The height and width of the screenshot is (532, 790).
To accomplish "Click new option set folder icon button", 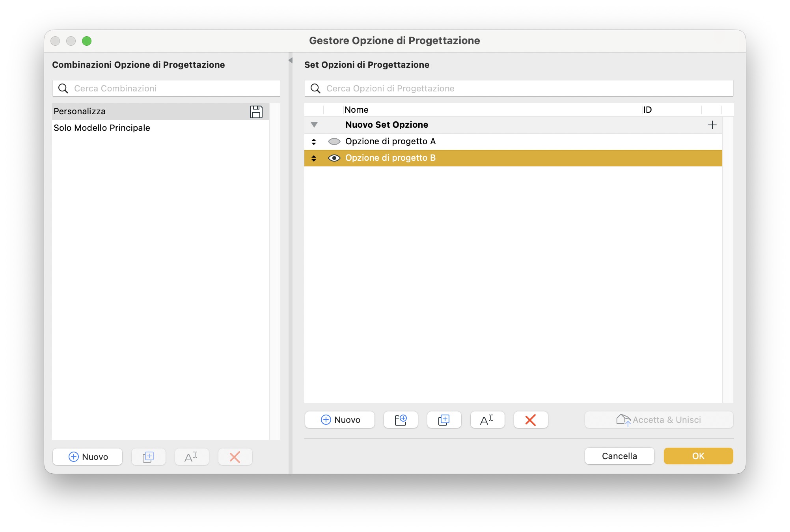I will 401,420.
